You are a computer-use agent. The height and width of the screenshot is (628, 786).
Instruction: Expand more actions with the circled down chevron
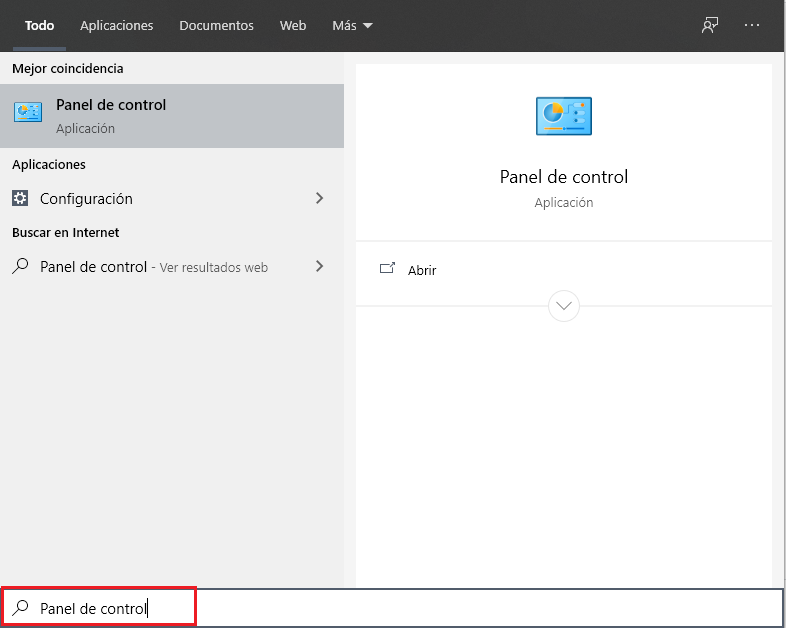tap(564, 305)
